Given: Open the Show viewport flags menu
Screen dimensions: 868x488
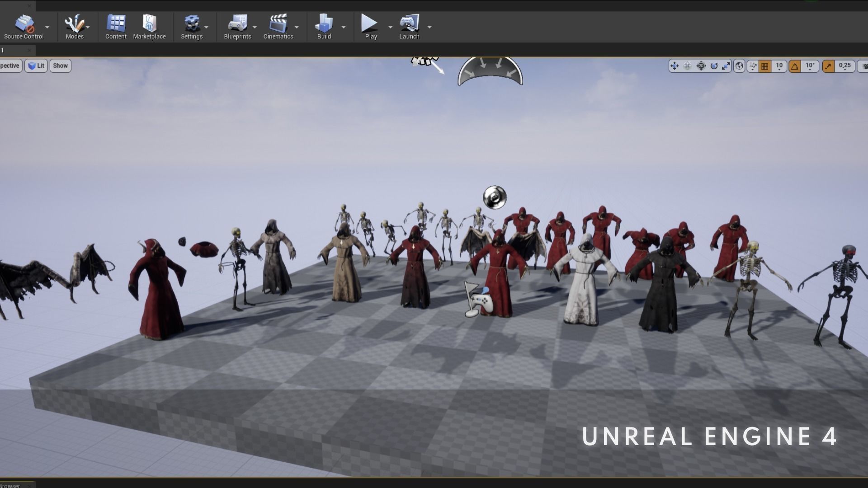Looking at the screenshot, I should [x=60, y=66].
